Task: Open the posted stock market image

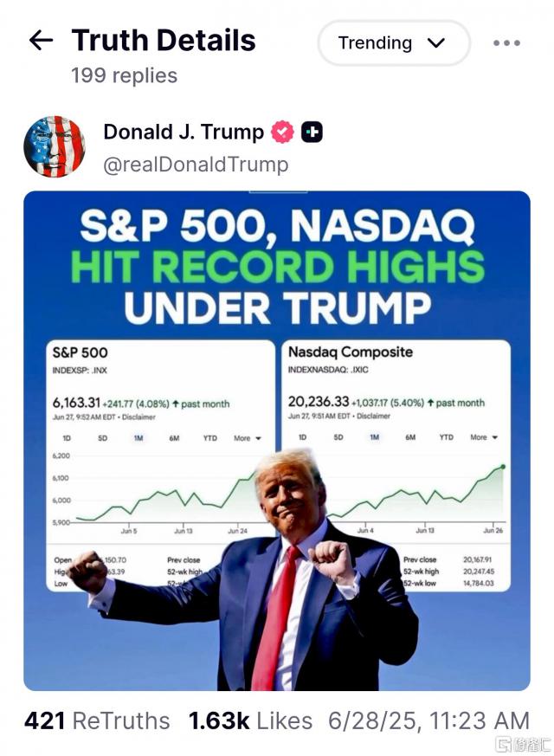Action: 276,260
